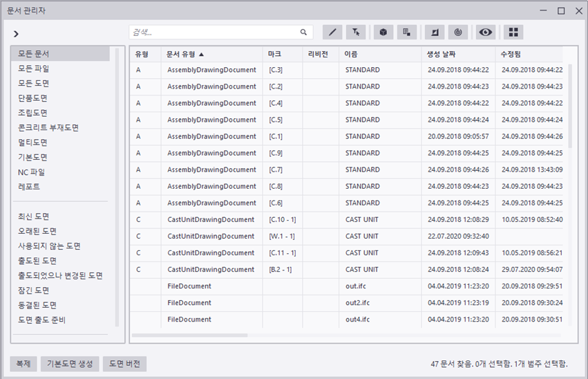Maximize the 문서 관리자 window
This screenshot has height=379, width=588.
tap(561, 11)
